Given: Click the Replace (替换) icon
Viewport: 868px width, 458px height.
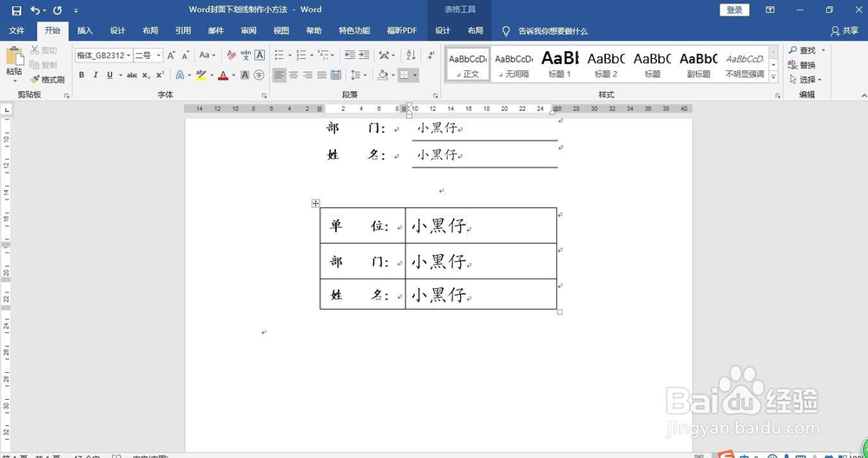Looking at the screenshot, I should [x=792, y=65].
